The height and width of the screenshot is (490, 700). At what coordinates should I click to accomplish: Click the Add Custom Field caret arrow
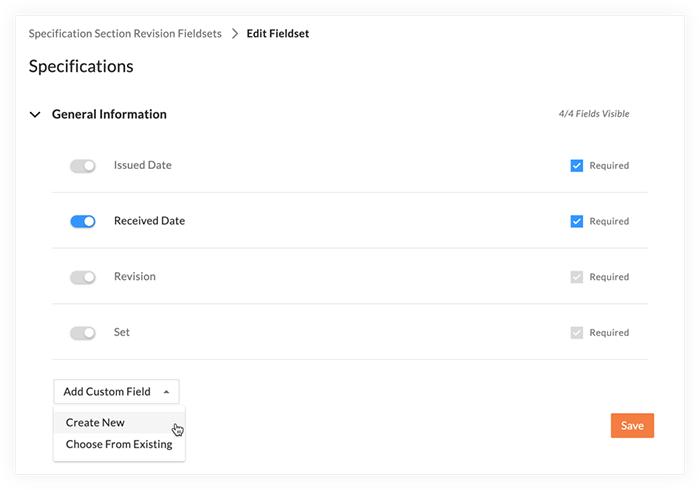click(x=167, y=392)
